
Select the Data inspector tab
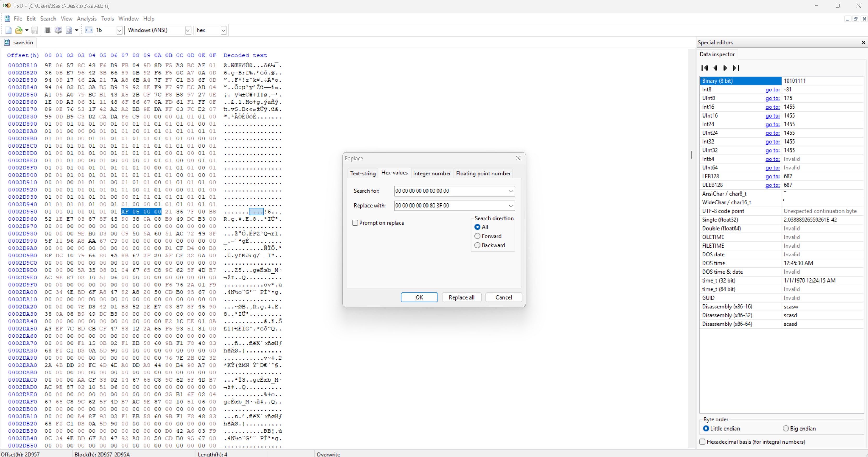pos(717,54)
